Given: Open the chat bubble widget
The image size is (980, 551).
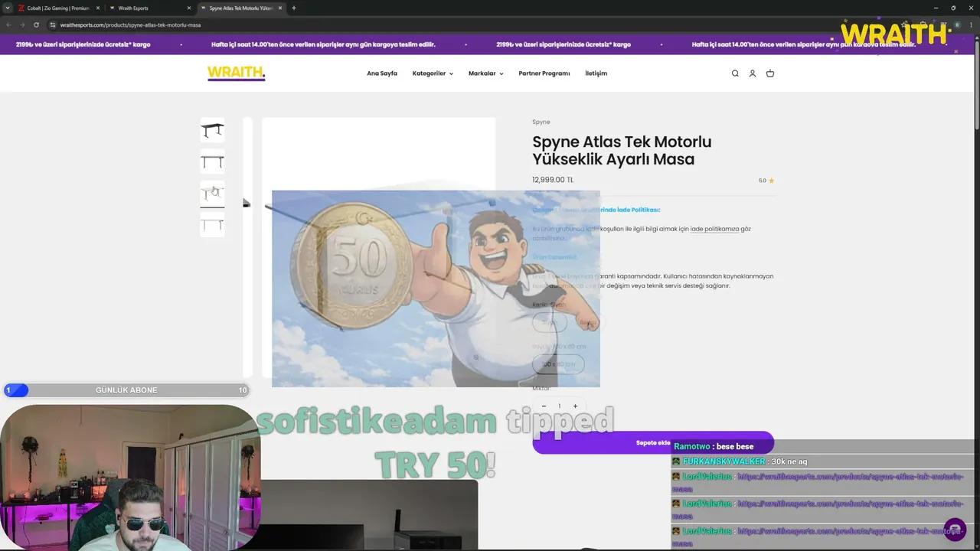Looking at the screenshot, I should pos(955,530).
